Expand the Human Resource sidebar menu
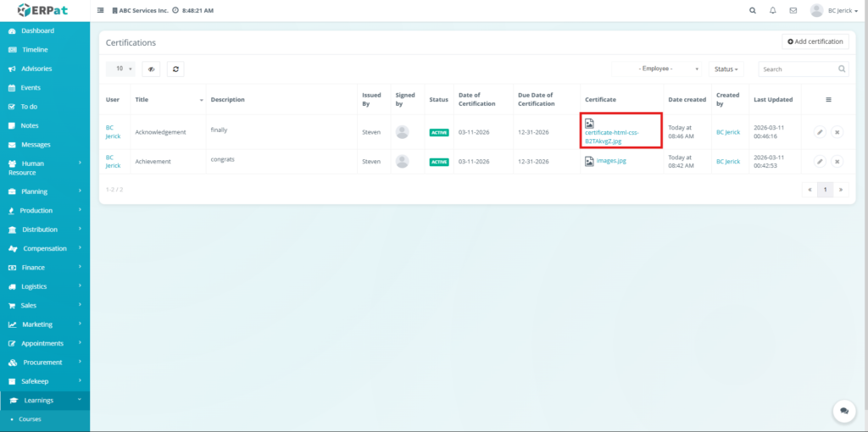This screenshot has height=432, width=868. (45, 168)
